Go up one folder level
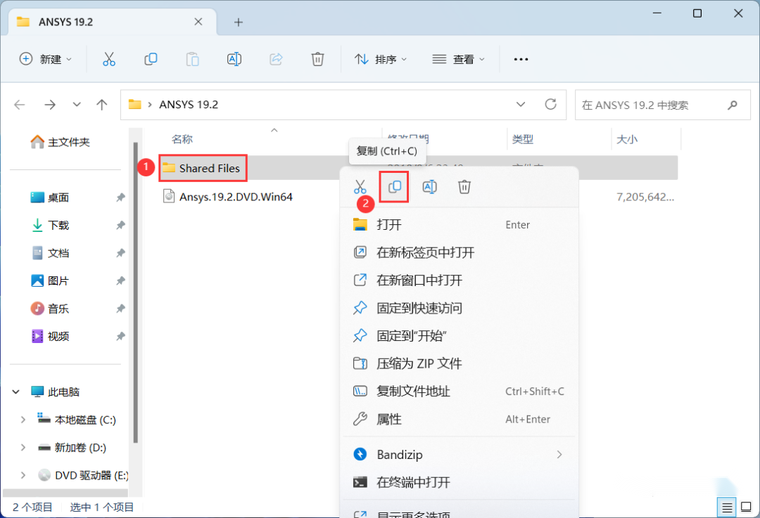760x518 pixels. point(102,105)
